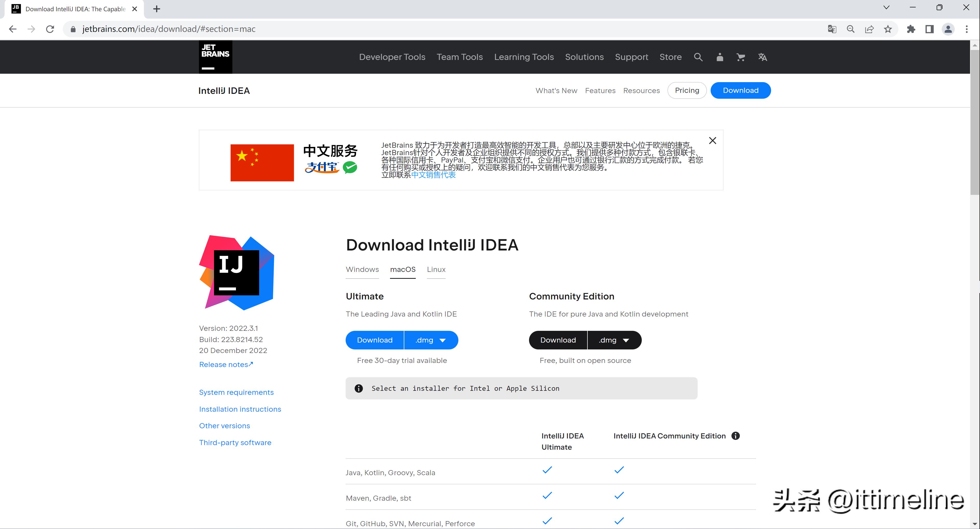The height and width of the screenshot is (529, 980).
Task: Click the share page icon
Action: (869, 29)
